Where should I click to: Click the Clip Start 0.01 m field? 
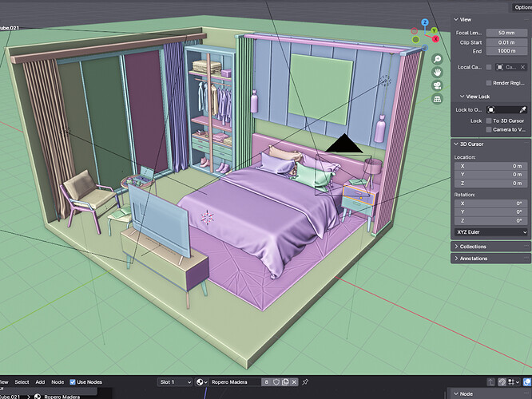coord(506,42)
